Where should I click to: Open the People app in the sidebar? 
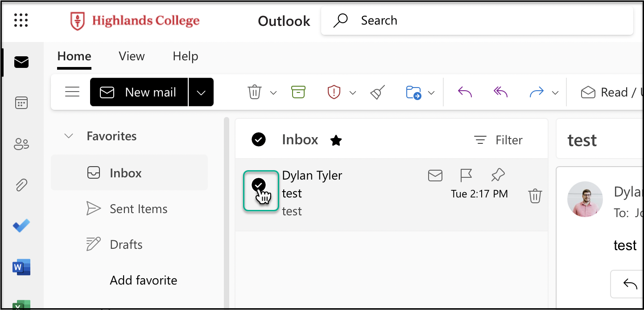click(x=21, y=144)
